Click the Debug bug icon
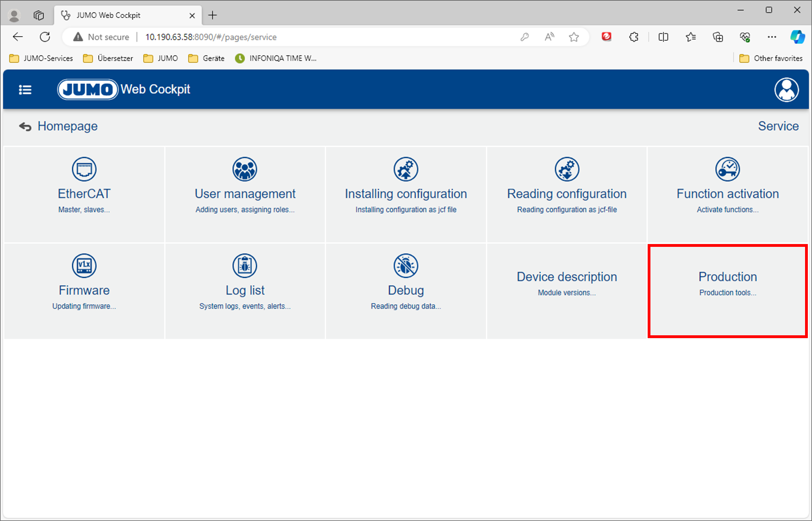This screenshot has height=521, width=812. point(406,266)
